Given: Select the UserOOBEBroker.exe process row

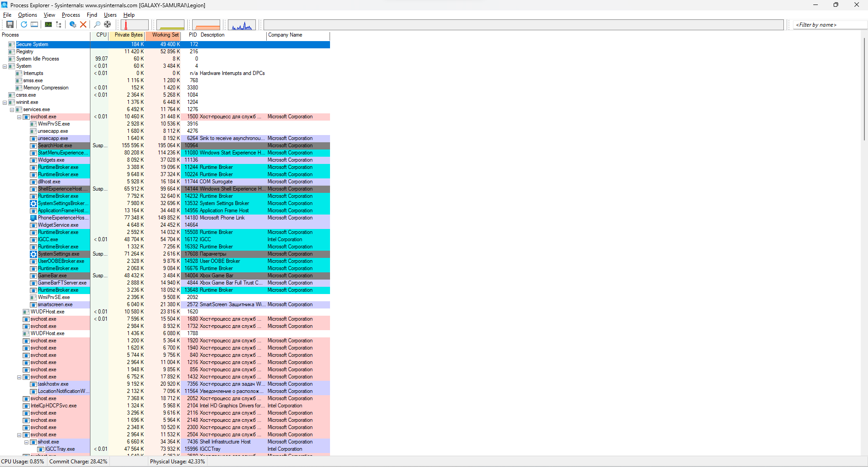Looking at the screenshot, I should pos(165,261).
